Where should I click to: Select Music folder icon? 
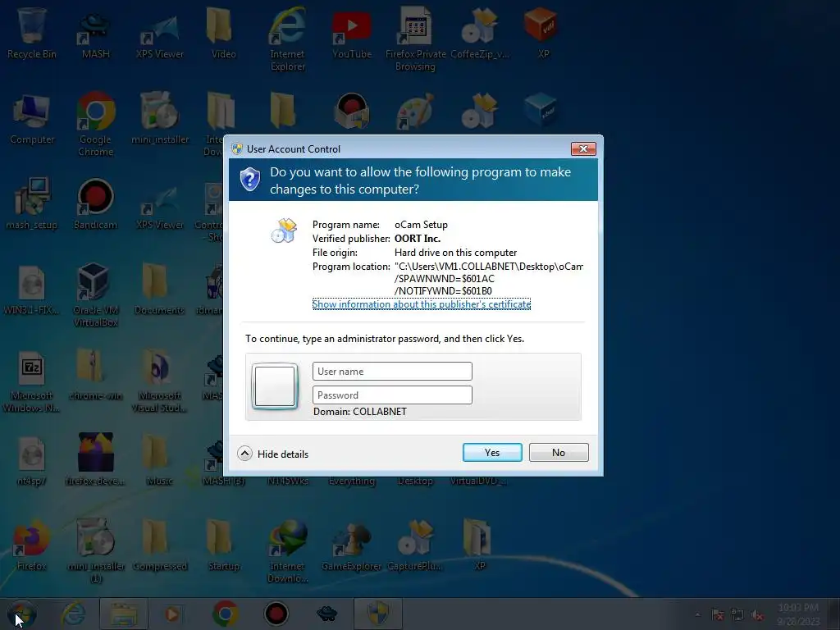159,459
